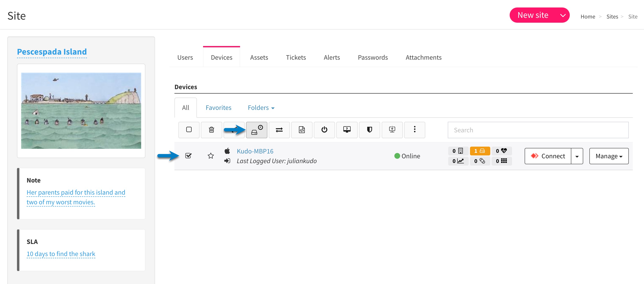Click the transfer devices arrows icon
Screen dimensions: 644x284
tap(279, 130)
